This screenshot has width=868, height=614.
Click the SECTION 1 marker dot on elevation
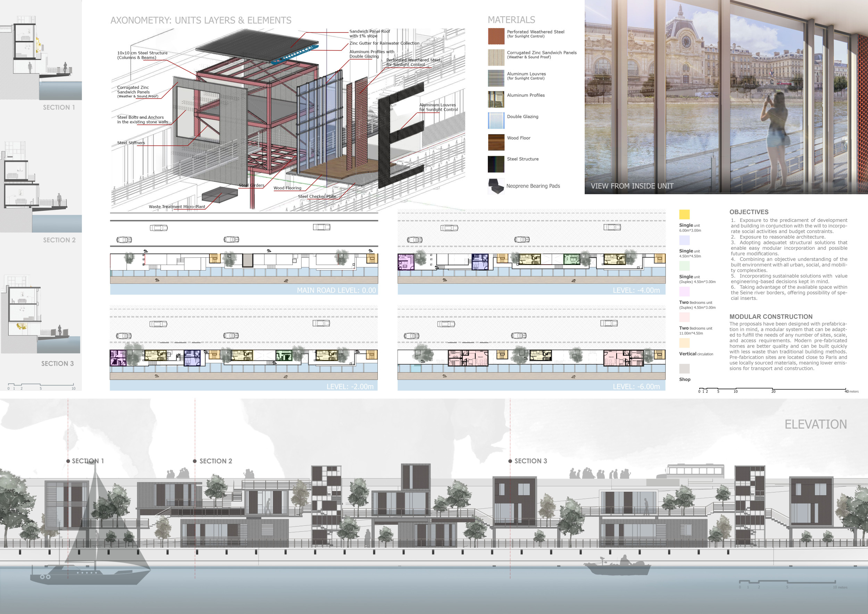pyautogui.click(x=68, y=461)
